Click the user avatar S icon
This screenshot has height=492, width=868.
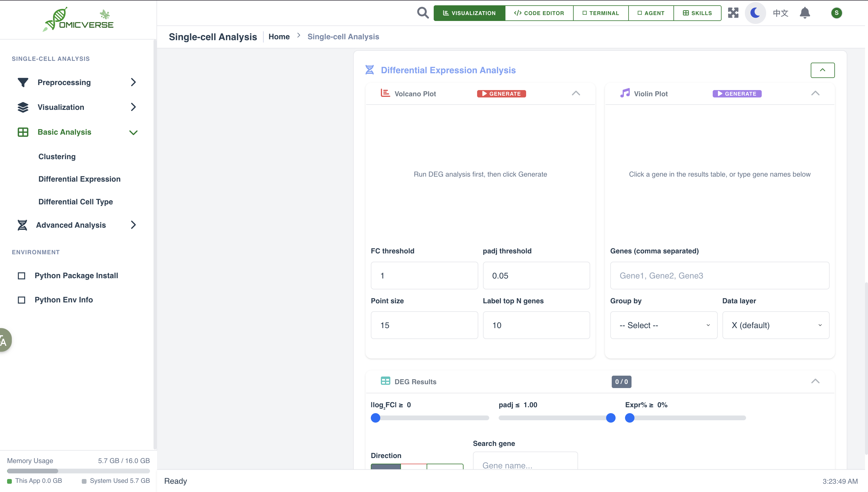click(836, 13)
